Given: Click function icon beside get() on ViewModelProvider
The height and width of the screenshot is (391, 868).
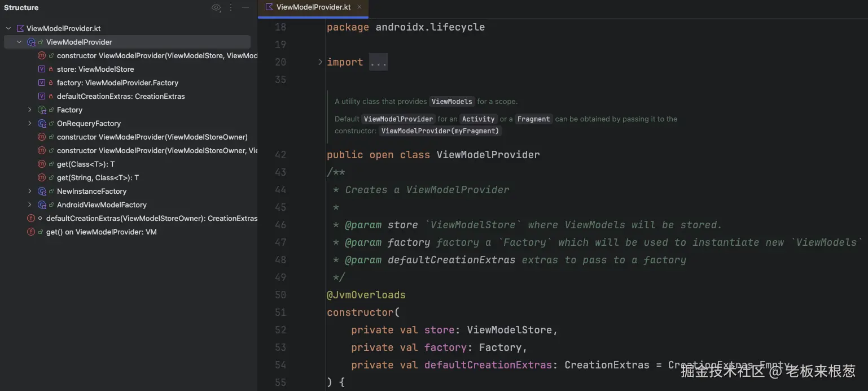Looking at the screenshot, I should (x=31, y=232).
